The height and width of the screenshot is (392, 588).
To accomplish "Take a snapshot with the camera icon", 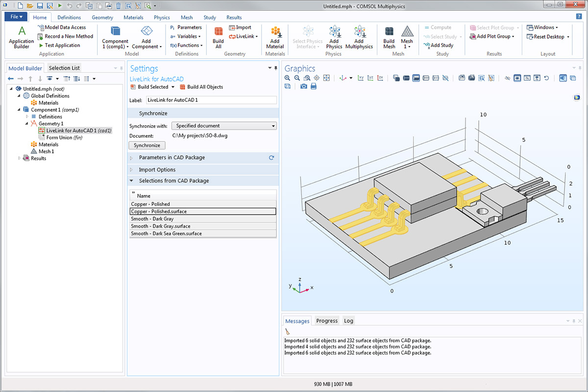I will pyautogui.click(x=304, y=86).
